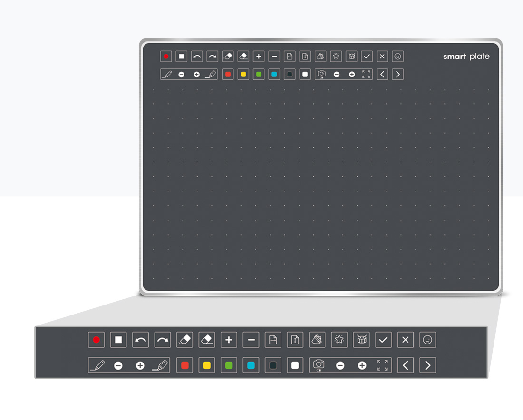Zoom in plus beside camera on tablet
This screenshot has width=523, height=420.
coord(352,75)
